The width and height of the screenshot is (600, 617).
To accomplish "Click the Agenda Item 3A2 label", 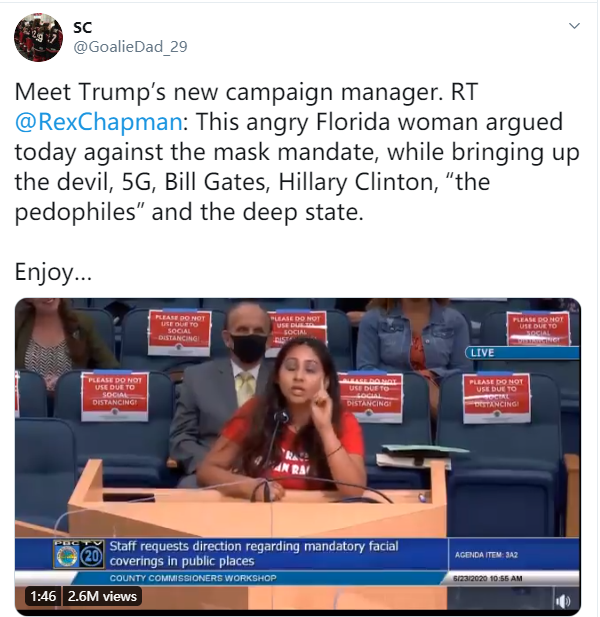I will [487, 555].
